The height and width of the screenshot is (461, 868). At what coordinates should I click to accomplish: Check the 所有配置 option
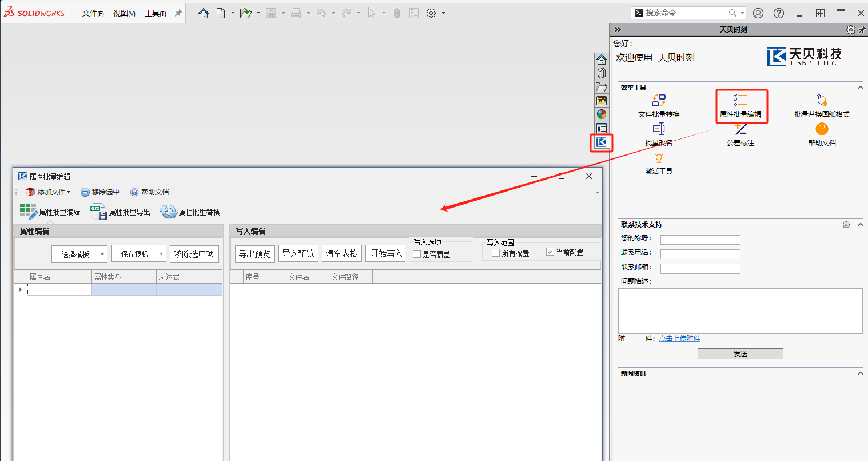point(496,253)
